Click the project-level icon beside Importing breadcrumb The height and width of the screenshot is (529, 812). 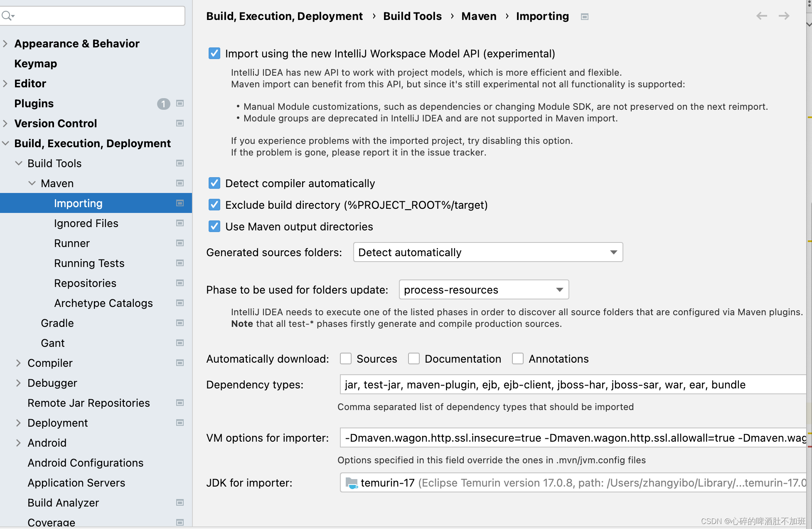584,17
